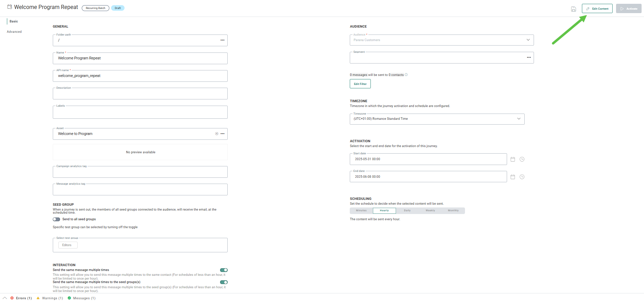Open start date calendar picker
Screen dimensions: 644x301
[x=513, y=159]
